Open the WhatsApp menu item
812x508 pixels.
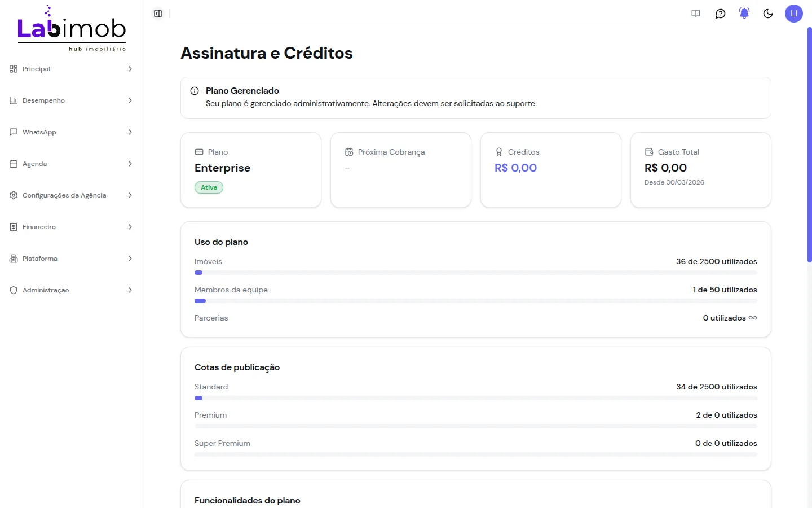pos(72,132)
